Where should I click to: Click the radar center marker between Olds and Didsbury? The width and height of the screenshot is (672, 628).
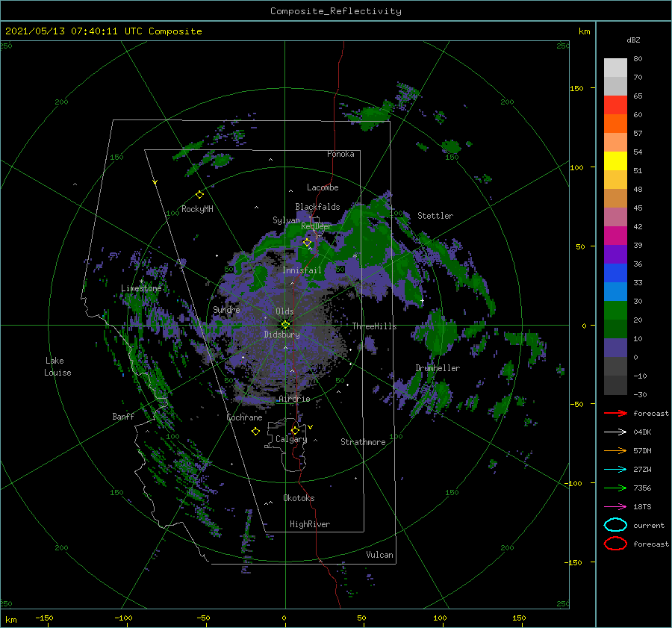(x=285, y=325)
